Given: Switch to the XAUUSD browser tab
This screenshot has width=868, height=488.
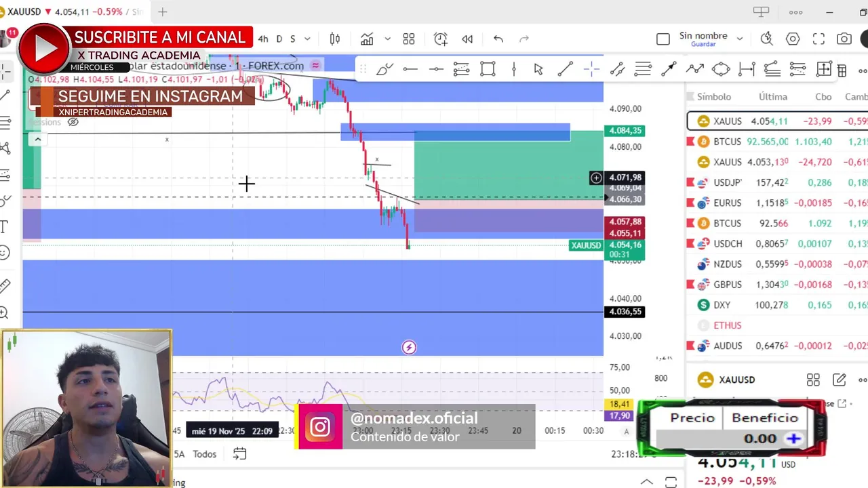Looking at the screenshot, I should pos(74,12).
